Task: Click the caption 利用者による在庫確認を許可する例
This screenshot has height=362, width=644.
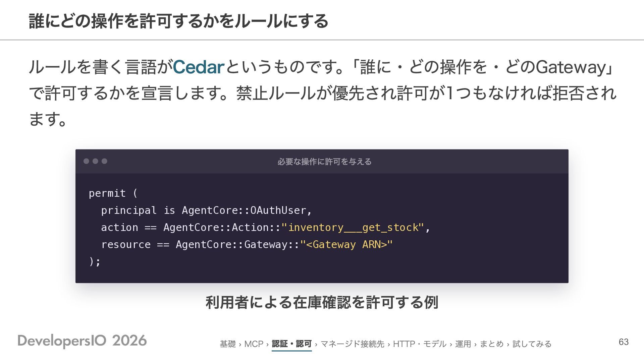Action: pos(322,302)
